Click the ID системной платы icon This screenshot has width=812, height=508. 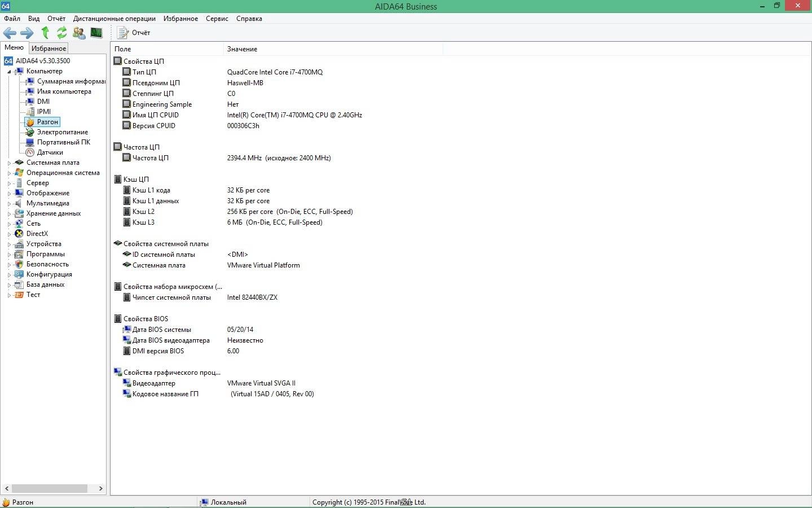click(x=127, y=255)
